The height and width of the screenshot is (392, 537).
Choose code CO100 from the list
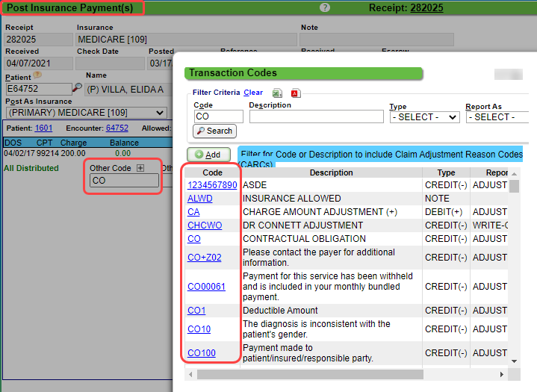click(201, 353)
